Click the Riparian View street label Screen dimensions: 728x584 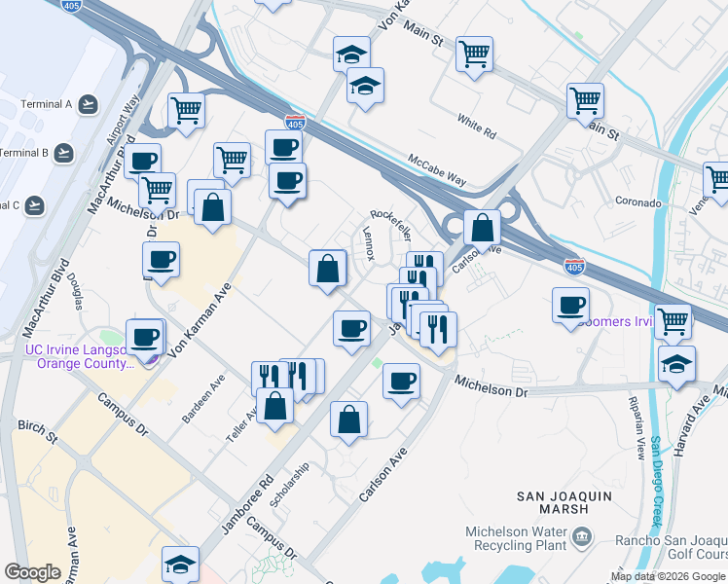coord(637,428)
